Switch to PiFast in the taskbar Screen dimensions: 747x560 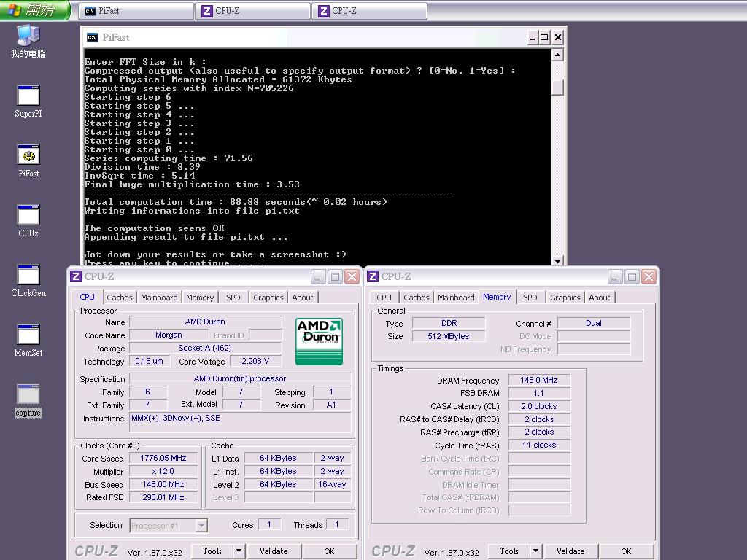point(136,11)
